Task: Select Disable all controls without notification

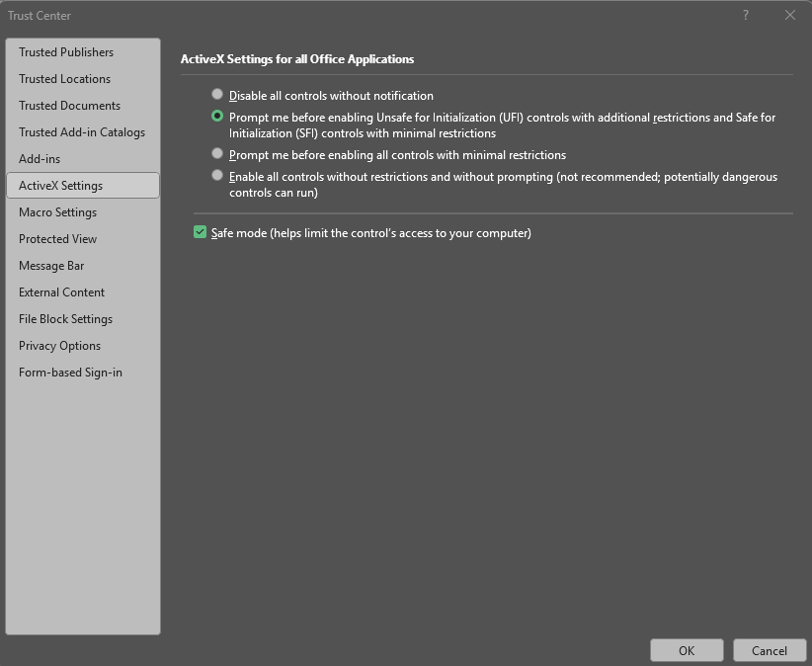Action: coord(217,94)
